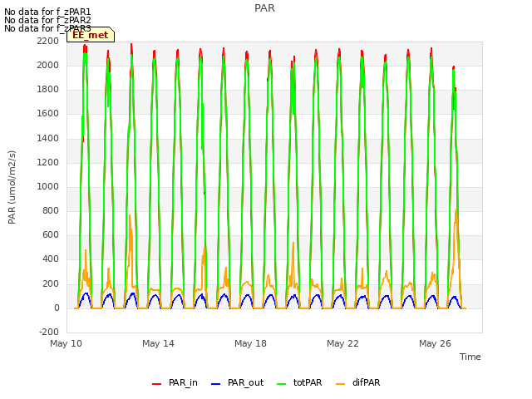Click the 1600 y-axis tick label
The height and width of the screenshot is (399, 532).
(48, 114)
